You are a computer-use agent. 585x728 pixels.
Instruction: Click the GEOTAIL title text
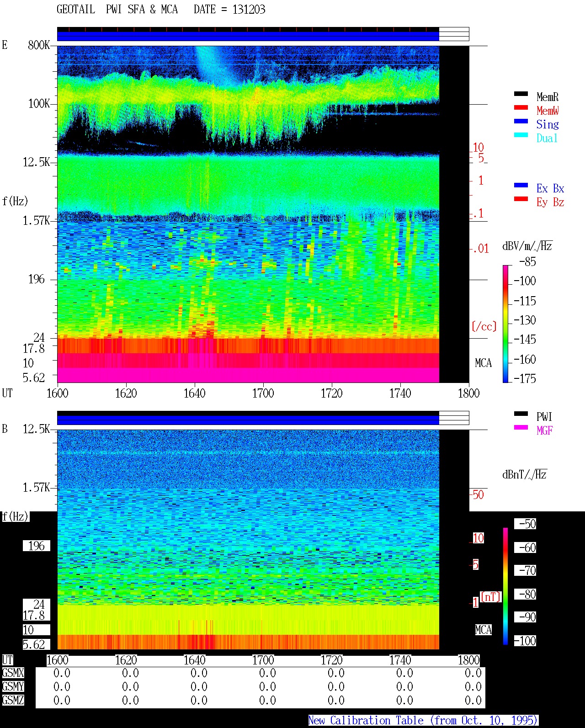pos(76,10)
